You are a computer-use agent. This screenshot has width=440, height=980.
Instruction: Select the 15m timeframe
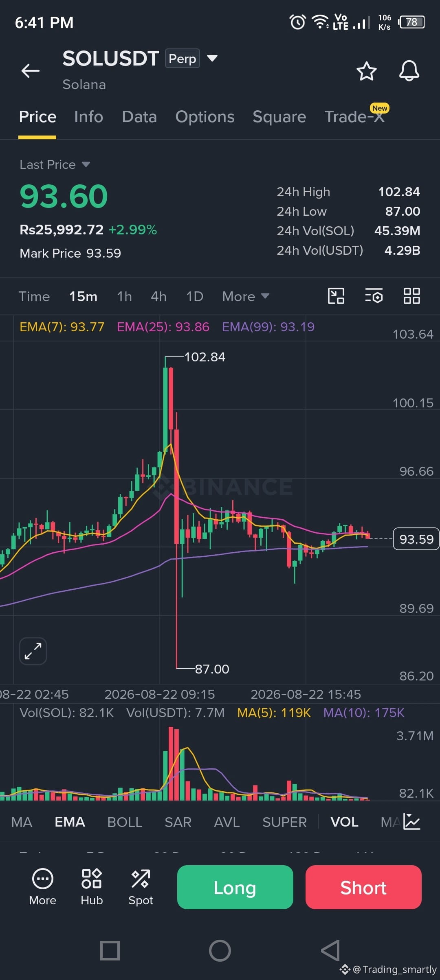[83, 296]
